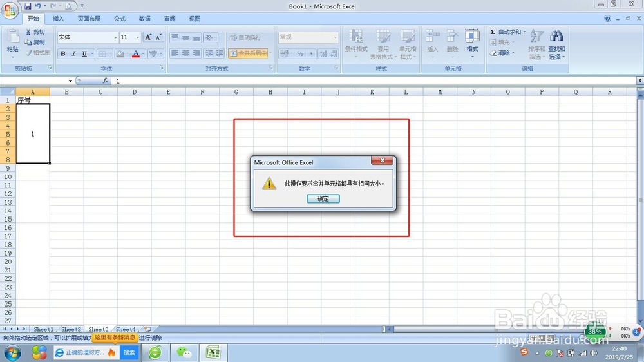This screenshot has height=362, width=644.
Task: Switch to the 数据 ribbon tab
Action: pos(144,19)
